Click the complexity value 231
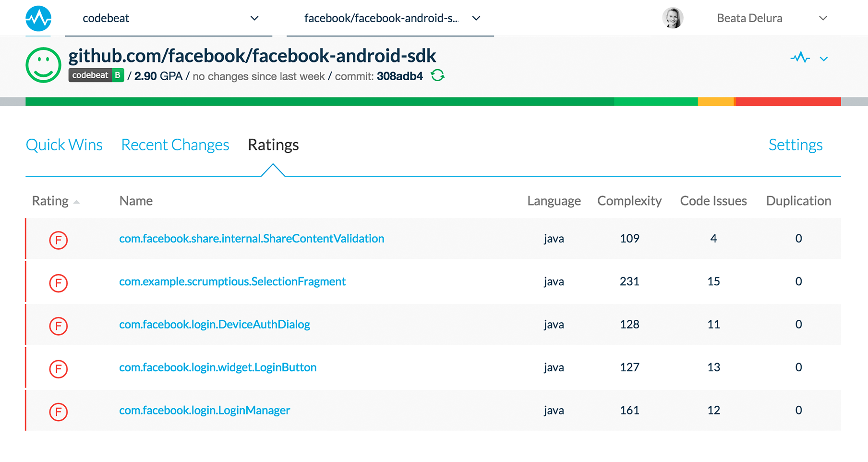This screenshot has width=868, height=462. 629,281
